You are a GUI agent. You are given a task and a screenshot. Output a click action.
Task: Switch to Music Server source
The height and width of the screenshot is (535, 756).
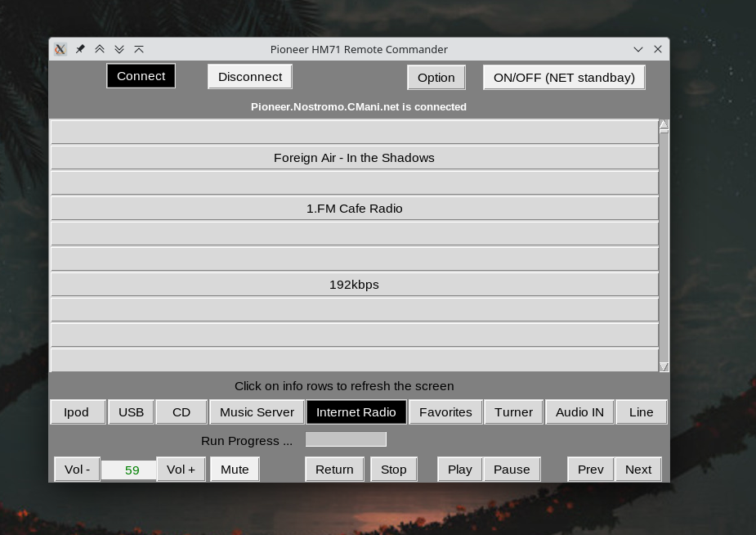(x=257, y=412)
